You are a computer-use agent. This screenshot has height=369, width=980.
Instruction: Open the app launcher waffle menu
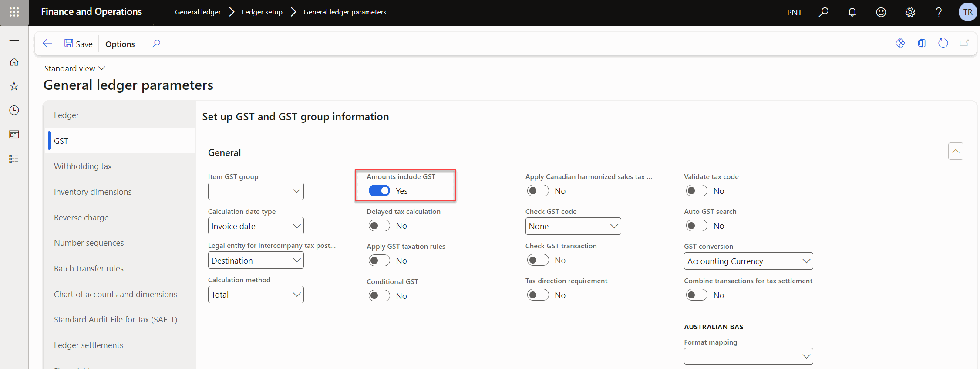click(14, 12)
